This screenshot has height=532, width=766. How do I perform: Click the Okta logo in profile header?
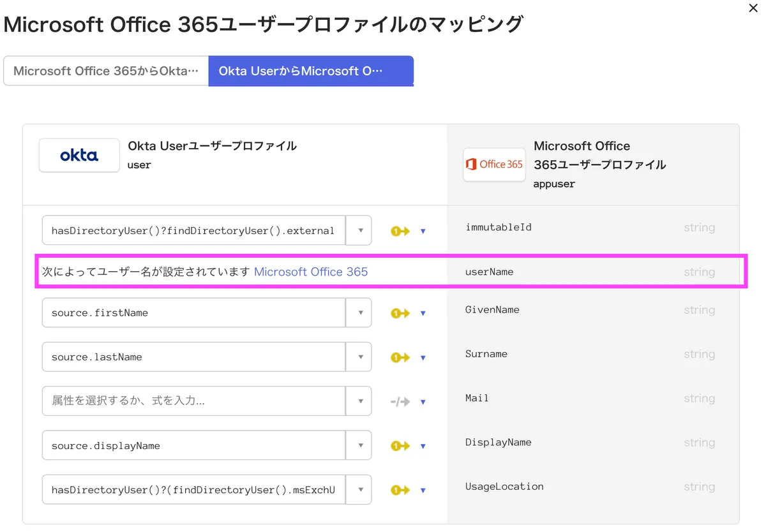(79, 155)
